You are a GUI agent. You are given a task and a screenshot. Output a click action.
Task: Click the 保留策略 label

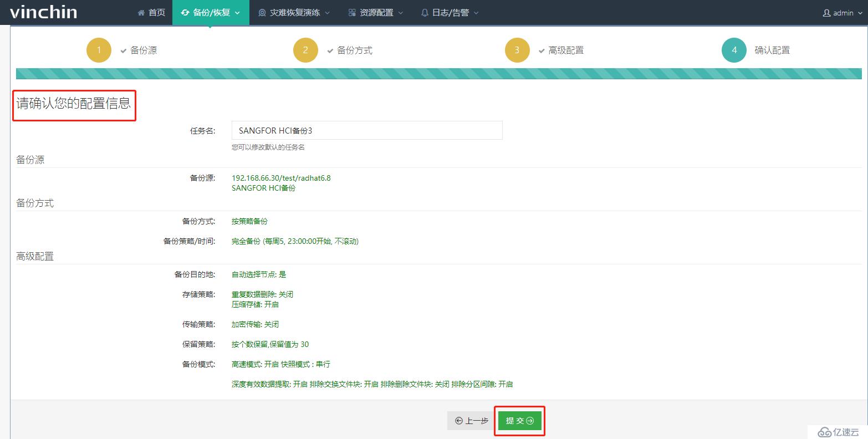tap(198, 344)
